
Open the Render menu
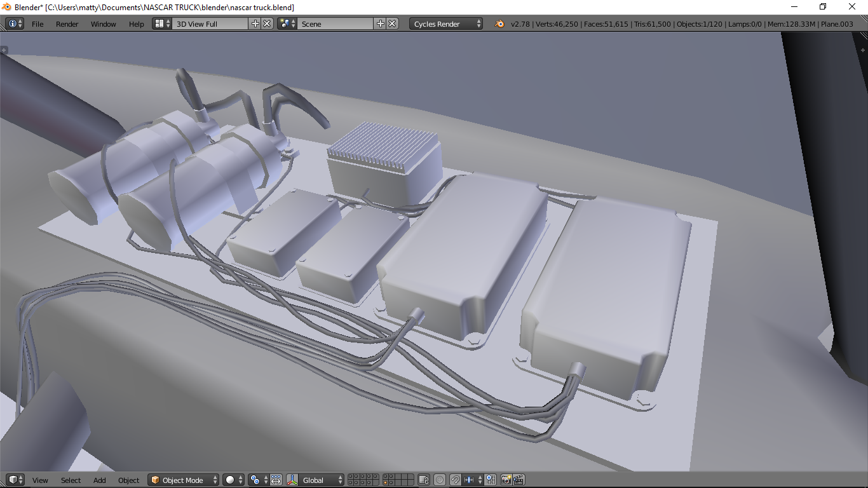click(x=67, y=24)
